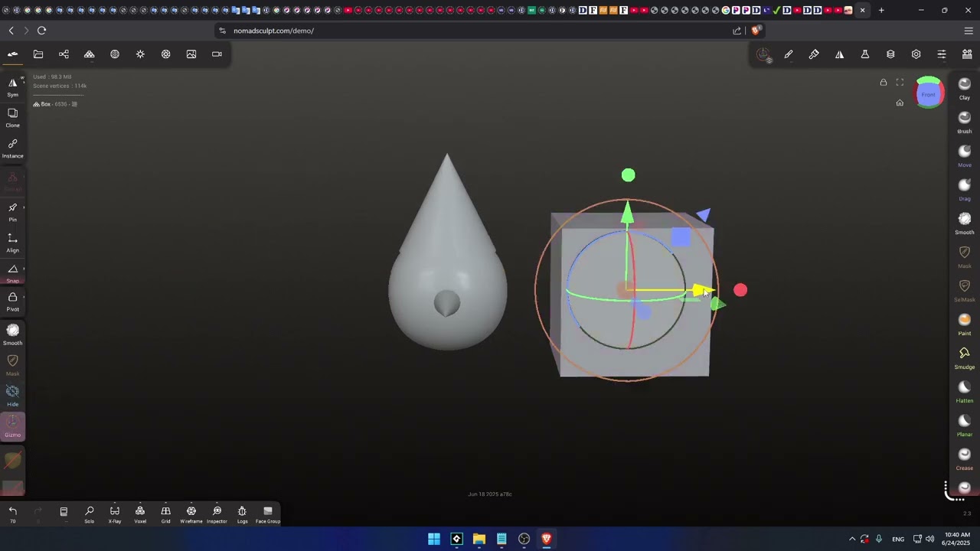
Task: Open Logs bug panel
Action: point(242,514)
